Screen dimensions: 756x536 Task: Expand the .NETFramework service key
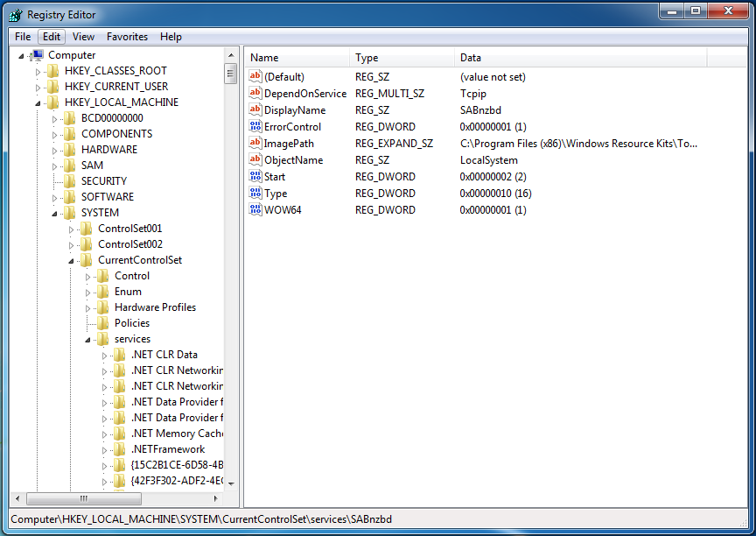pyautogui.click(x=105, y=450)
